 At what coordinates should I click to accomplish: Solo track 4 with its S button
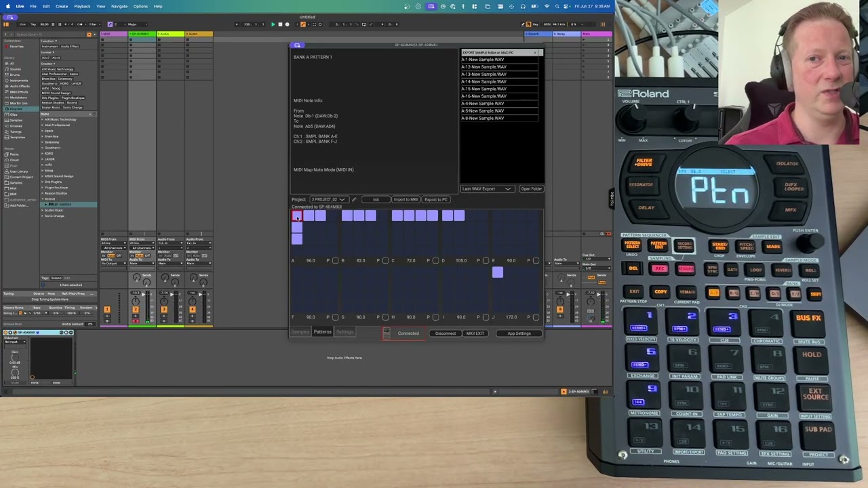point(192,315)
